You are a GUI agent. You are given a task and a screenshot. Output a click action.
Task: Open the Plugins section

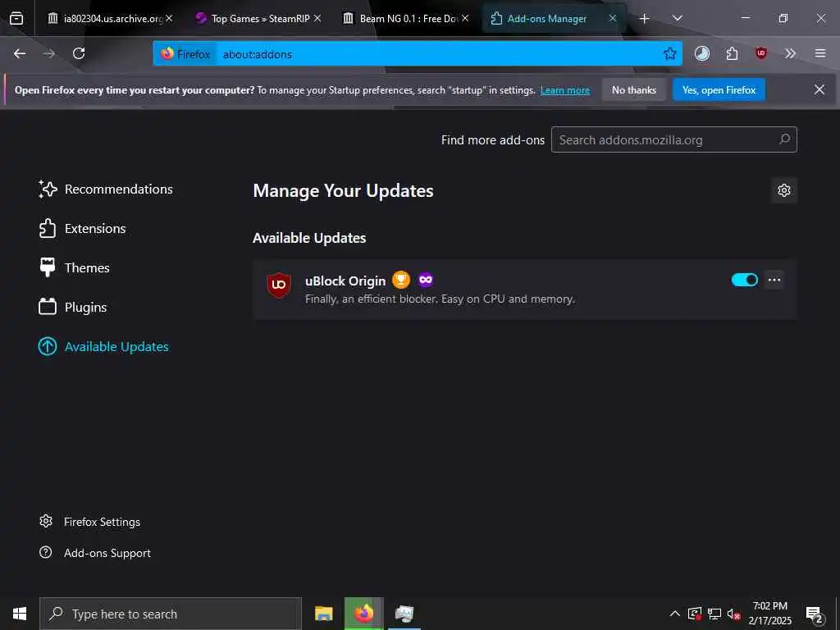(72, 308)
